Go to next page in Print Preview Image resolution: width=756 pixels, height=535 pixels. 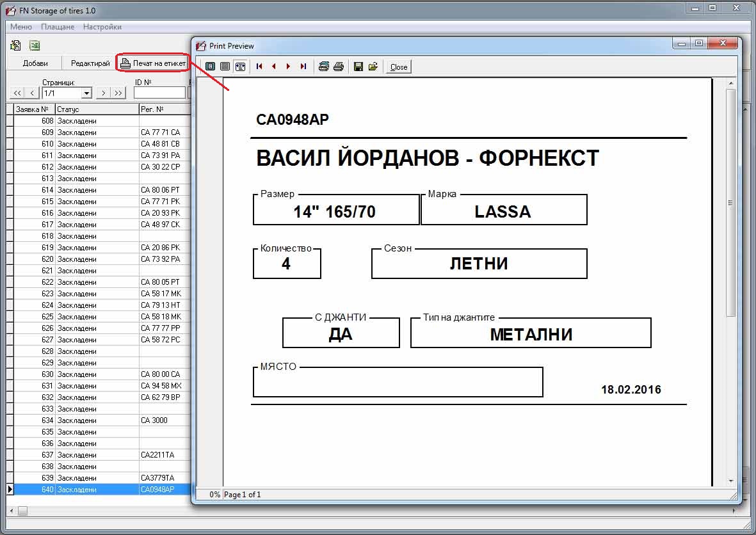pos(288,67)
